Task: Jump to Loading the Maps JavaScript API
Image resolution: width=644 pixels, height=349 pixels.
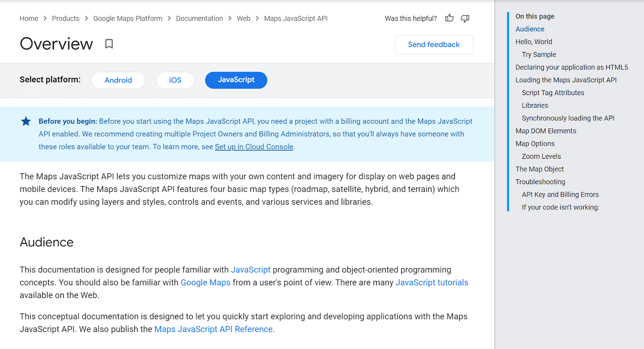Action: [x=566, y=80]
